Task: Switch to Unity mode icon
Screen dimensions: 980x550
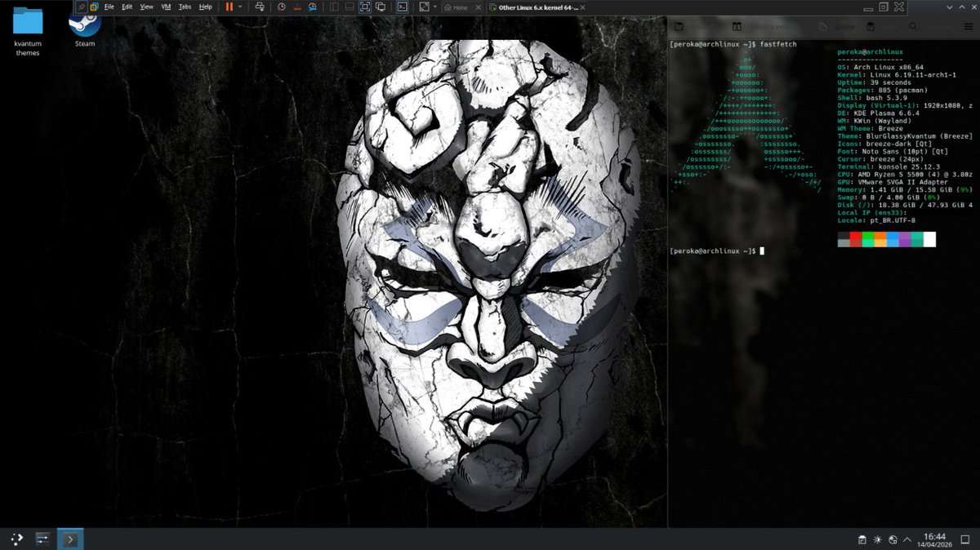Action: [x=381, y=7]
